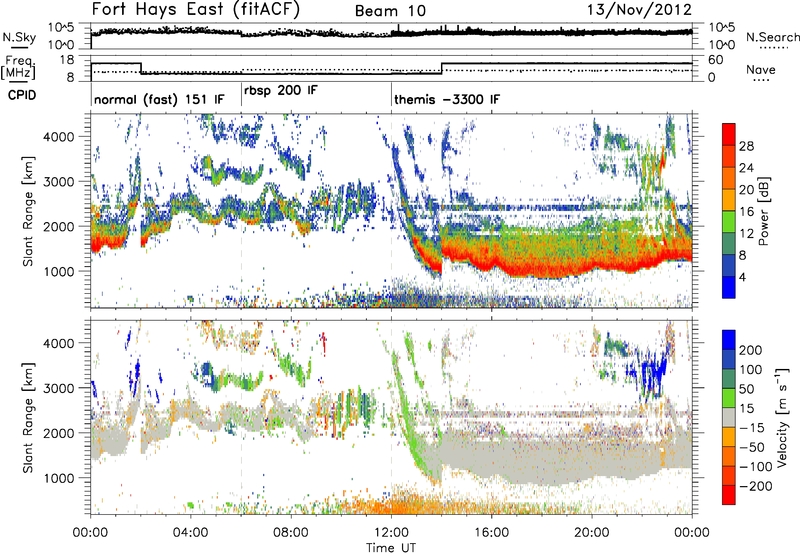Image resolution: width=800 pixels, height=554 pixels.
Task: Click the gray segment of Velocity colorbar
Action: click(729, 417)
